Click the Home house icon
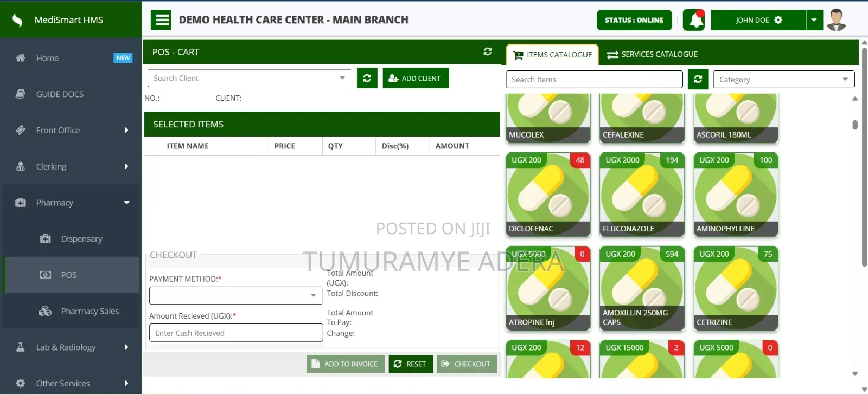Image resolution: width=868 pixels, height=395 pixels. (x=21, y=57)
